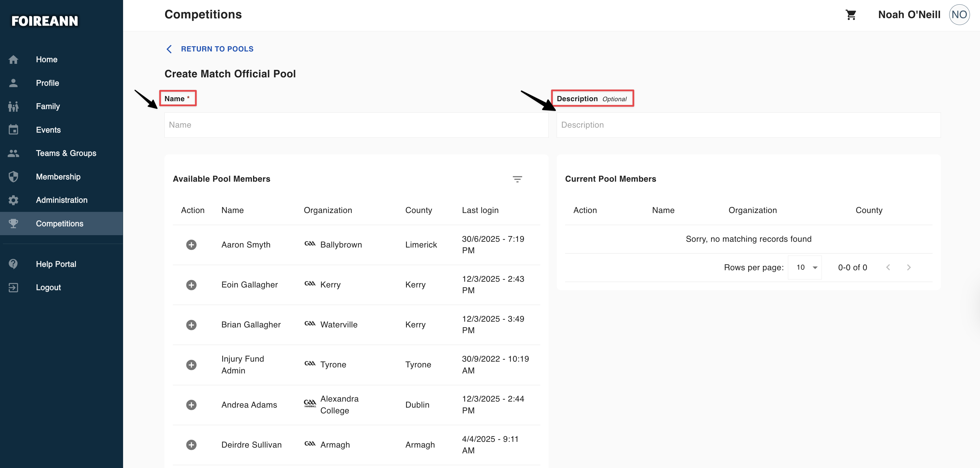Add Andrea Adams to the pool
The image size is (980, 468).
tap(191, 405)
